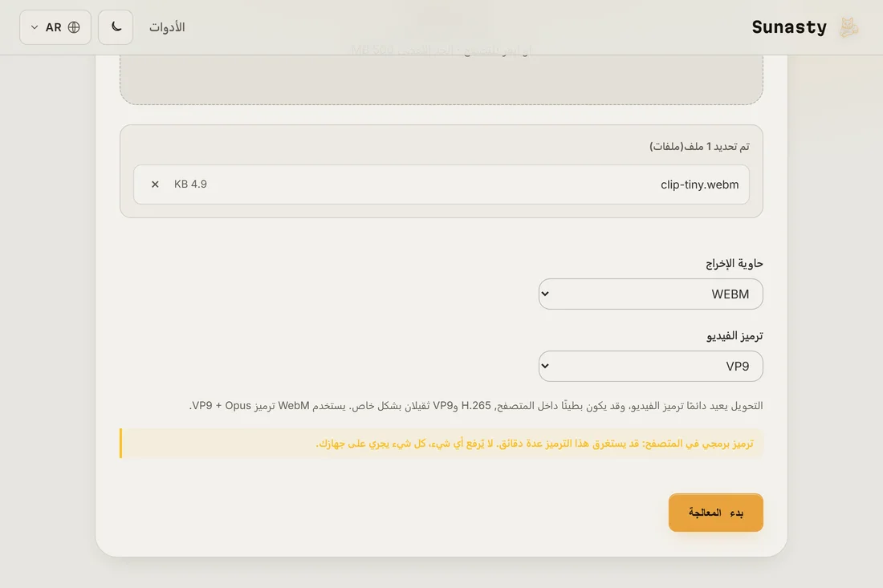Click the بدء المعالجة start button
Image resolution: width=883 pixels, height=588 pixels.
pyautogui.click(x=716, y=513)
